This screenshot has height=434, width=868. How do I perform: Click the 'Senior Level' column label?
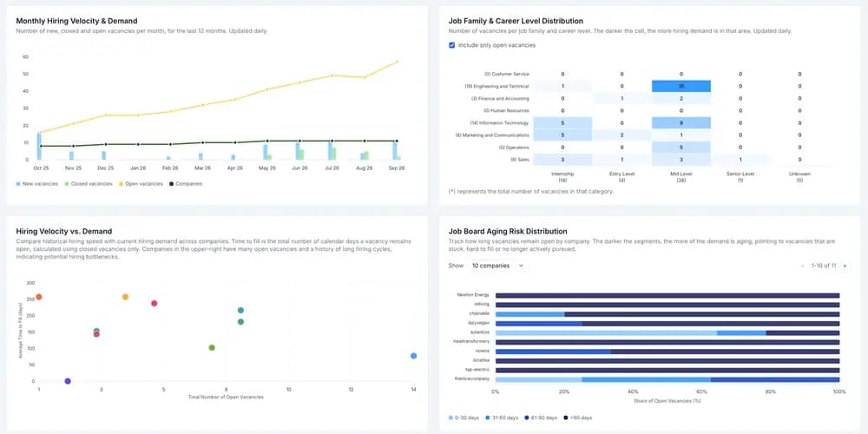point(740,176)
